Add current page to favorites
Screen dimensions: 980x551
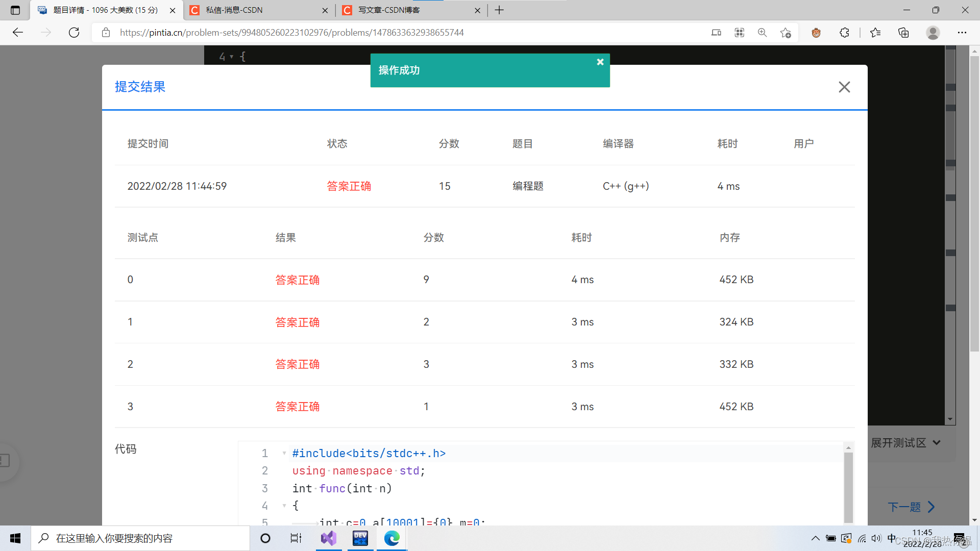click(786, 33)
